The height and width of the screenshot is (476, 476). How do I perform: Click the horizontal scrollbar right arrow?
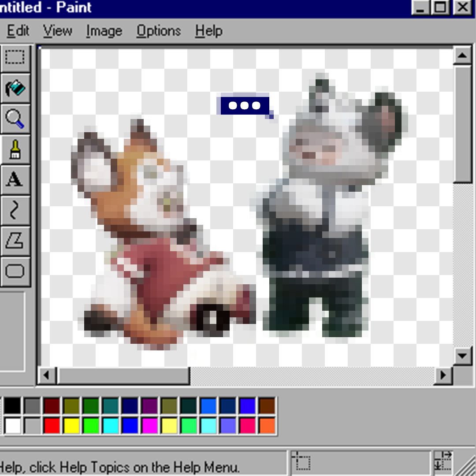tap(443, 376)
